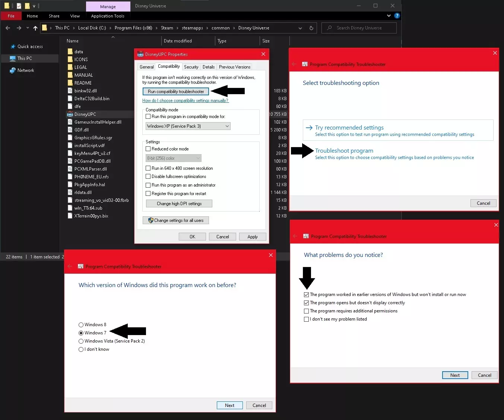Click the rldata.dll file icon
Image resolution: width=504 pixels, height=420 pixels.
pos(70,192)
